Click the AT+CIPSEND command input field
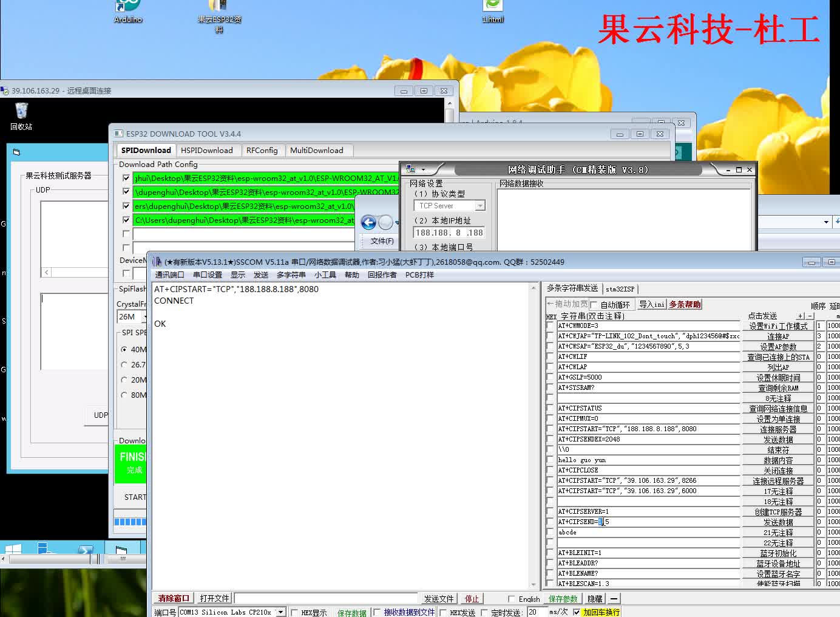 (649, 522)
